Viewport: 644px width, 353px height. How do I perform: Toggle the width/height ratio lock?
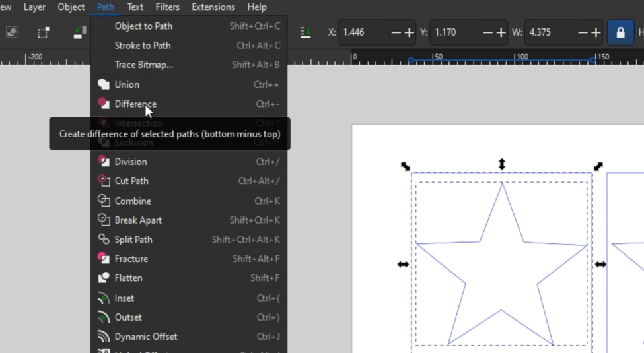click(620, 32)
